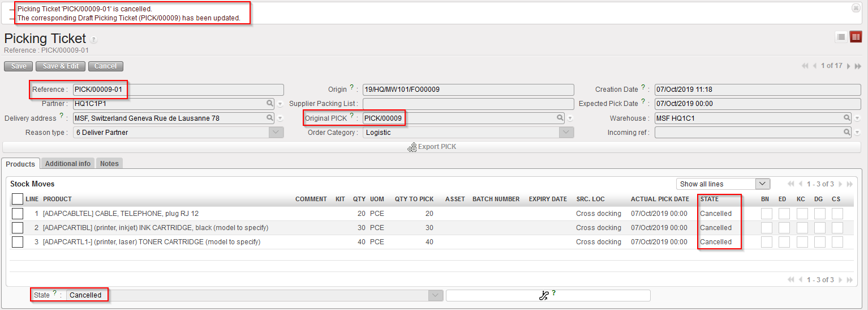This screenshot has width=868, height=310.
Task: Switch to form view icon at top right
Action: (856, 37)
